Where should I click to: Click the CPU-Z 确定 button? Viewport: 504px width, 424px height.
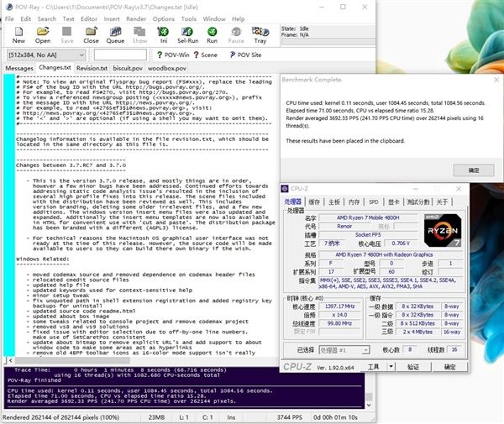click(x=449, y=367)
